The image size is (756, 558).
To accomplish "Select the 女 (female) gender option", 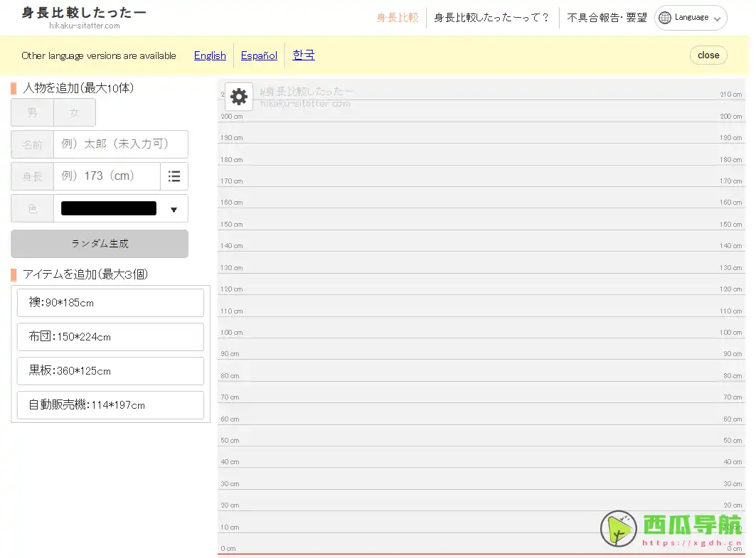I will [74, 112].
